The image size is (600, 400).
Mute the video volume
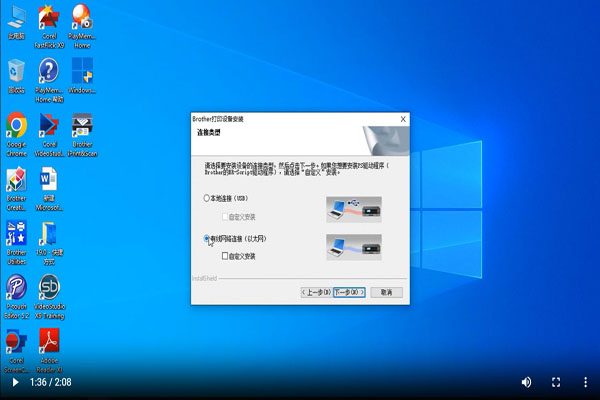(526, 382)
